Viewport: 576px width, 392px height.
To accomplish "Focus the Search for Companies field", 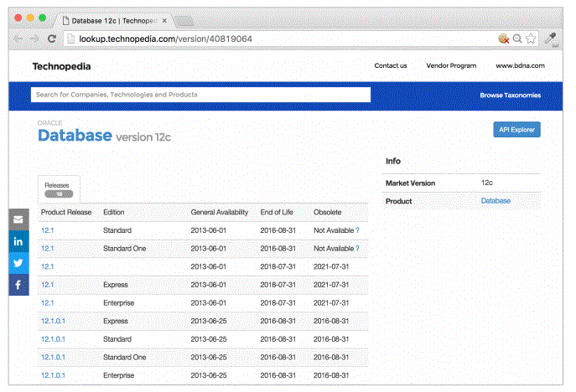I will 200,95.
